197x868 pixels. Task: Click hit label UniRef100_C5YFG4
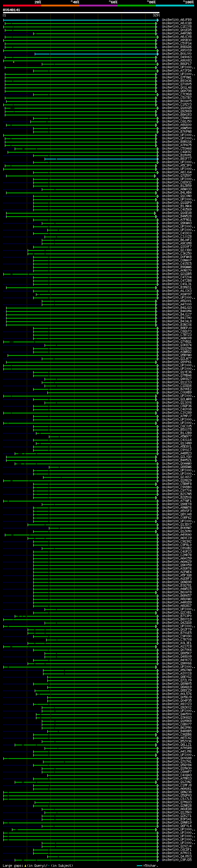(x=177, y=43)
